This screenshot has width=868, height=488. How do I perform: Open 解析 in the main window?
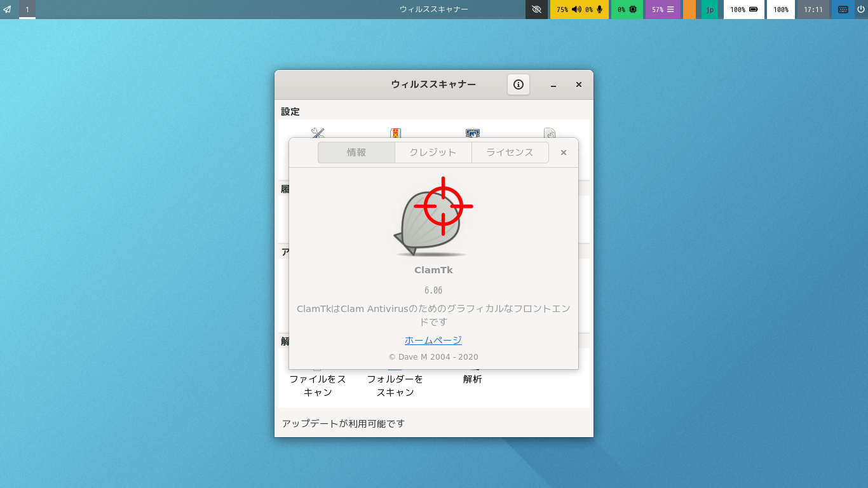(x=472, y=379)
